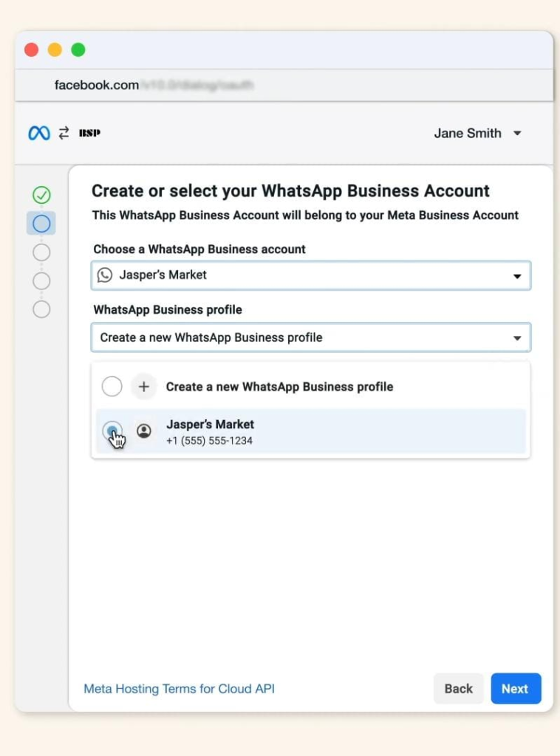
Task: Minimize the window with yellow button
Action: tap(55, 49)
